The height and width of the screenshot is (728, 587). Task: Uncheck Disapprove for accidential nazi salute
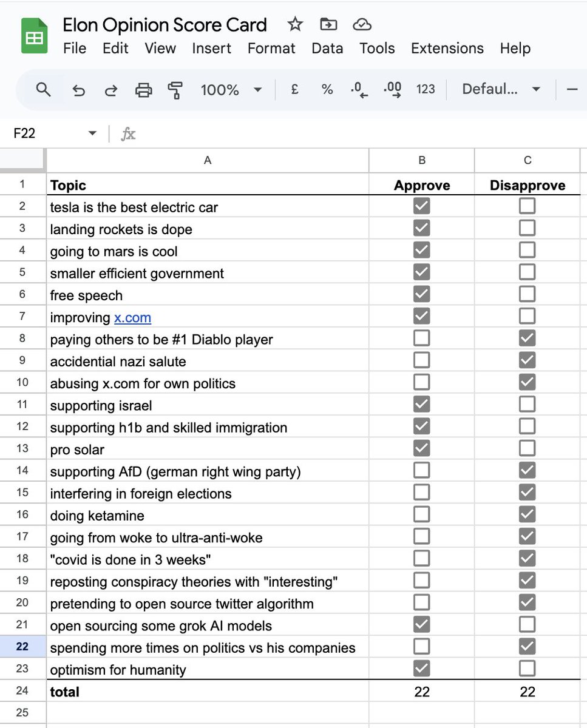pos(528,360)
